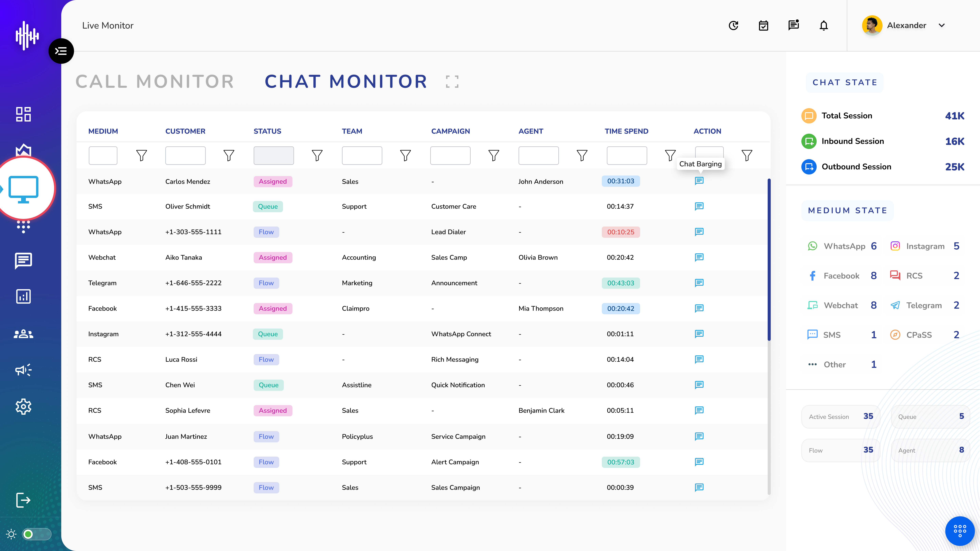980x551 pixels.
Task: Click chat barging icon for Sophia Lefevre
Action: [699, 410]
